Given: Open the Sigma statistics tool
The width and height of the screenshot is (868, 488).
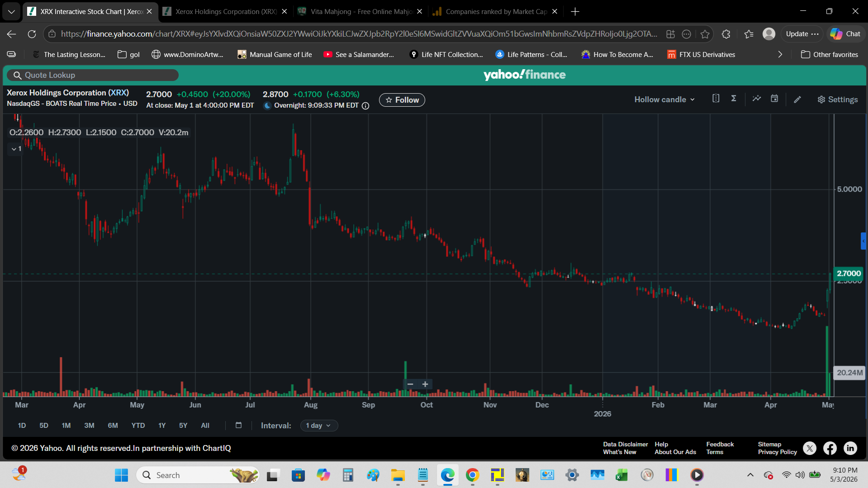Looking at the screenshot, I should [734, 99].
